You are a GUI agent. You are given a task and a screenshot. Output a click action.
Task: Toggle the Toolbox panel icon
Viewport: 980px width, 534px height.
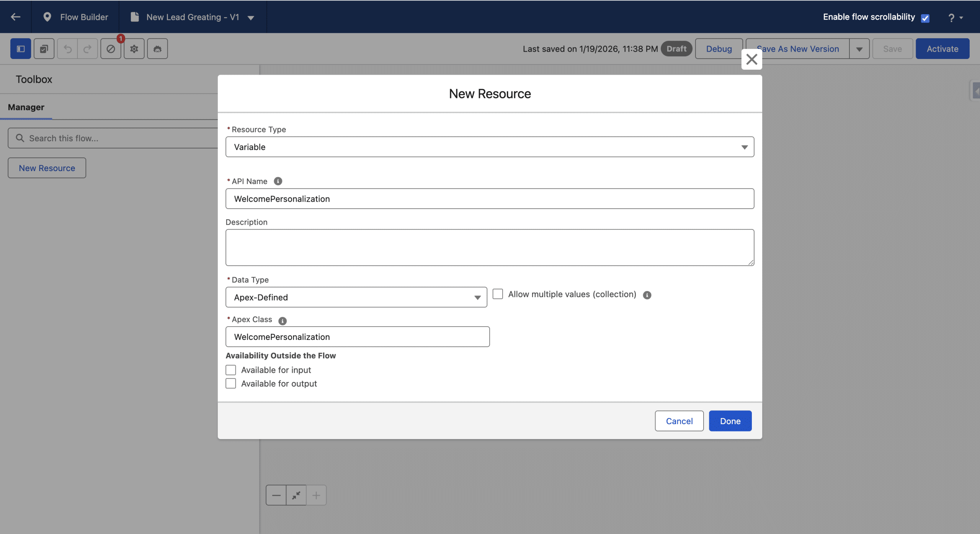click(21, 49)
